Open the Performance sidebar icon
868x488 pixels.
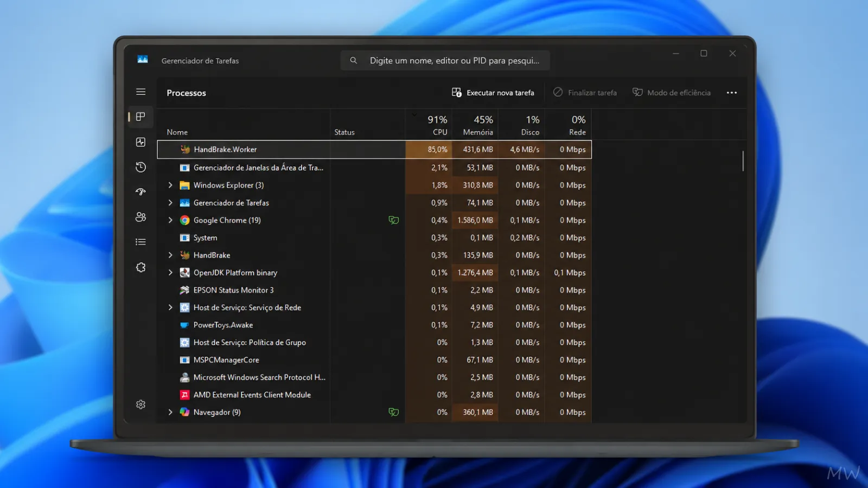[141, 142]
